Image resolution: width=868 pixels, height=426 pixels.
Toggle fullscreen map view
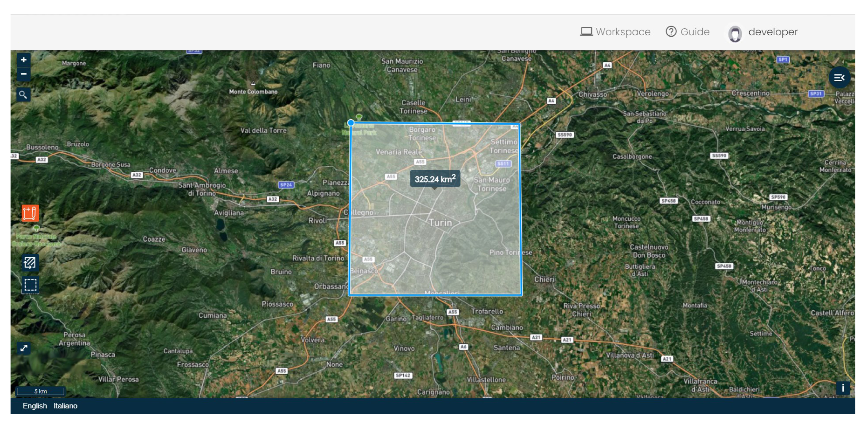(24, 348)
